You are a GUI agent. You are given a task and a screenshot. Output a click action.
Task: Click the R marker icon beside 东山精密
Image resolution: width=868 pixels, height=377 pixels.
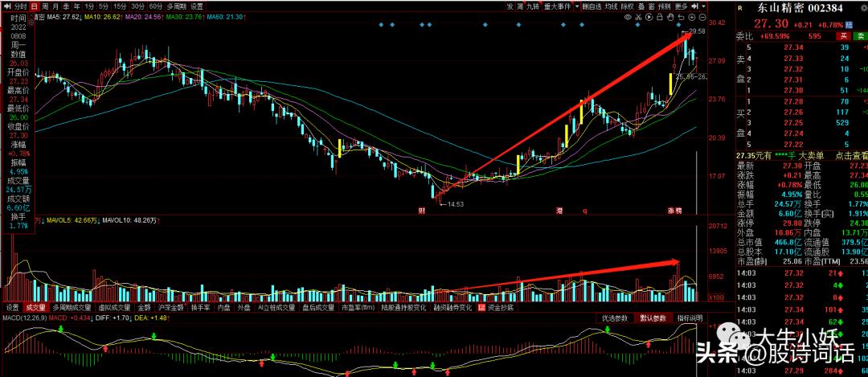(739, 8)
